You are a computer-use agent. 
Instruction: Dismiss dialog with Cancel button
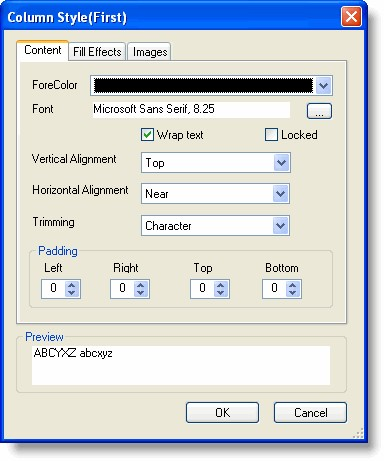click(x=310, y=413)
